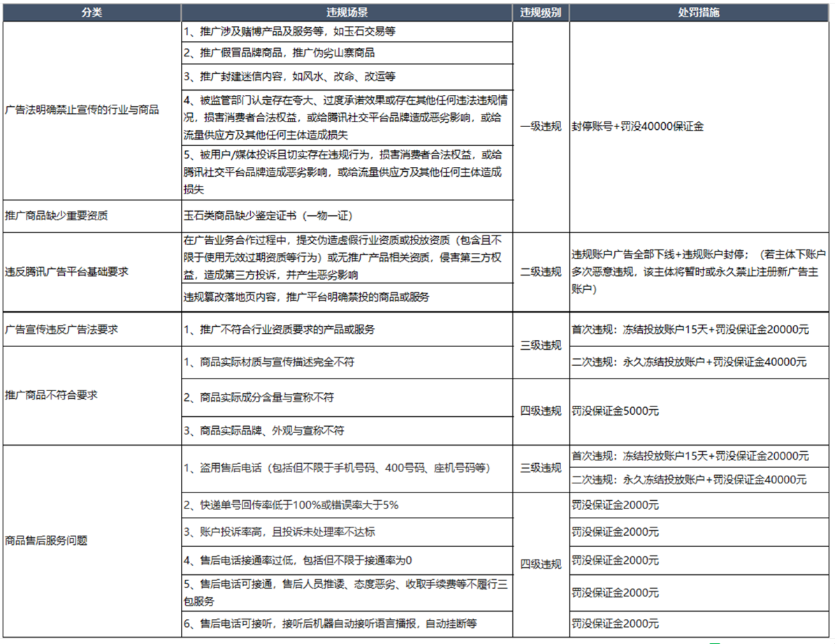
Task: Click the 违规篡改落地页内容 scenario cell
Action: [347, 296]
